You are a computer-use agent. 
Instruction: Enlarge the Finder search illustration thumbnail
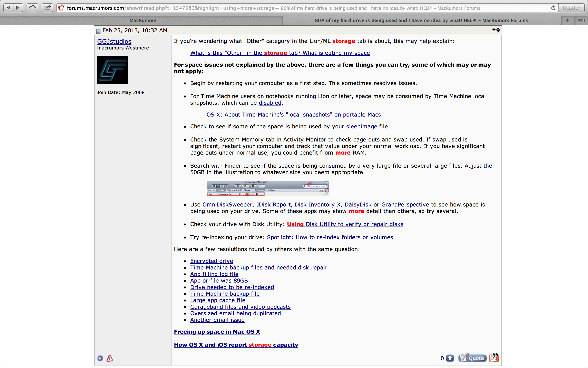[x=268, y=188]
